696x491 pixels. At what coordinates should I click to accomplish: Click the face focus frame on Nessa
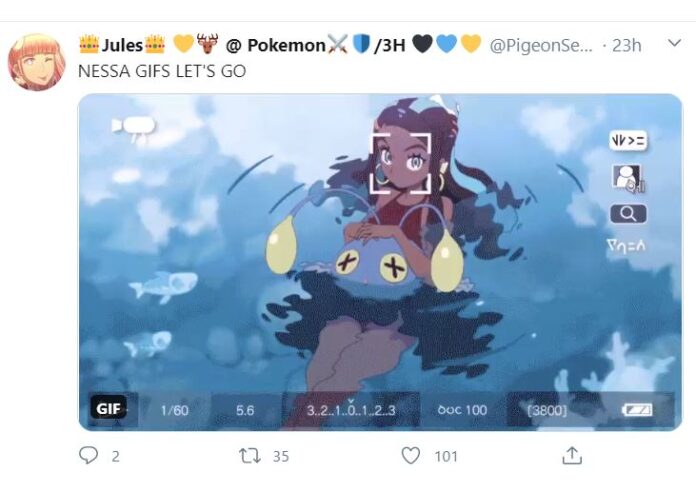pyautogui.click(x=401, y=164)
